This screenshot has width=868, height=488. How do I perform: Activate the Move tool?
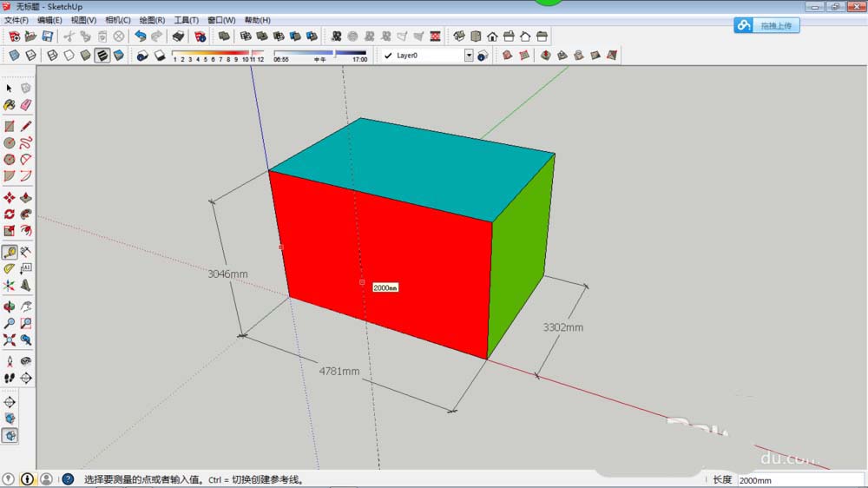(x=9, y=198)
